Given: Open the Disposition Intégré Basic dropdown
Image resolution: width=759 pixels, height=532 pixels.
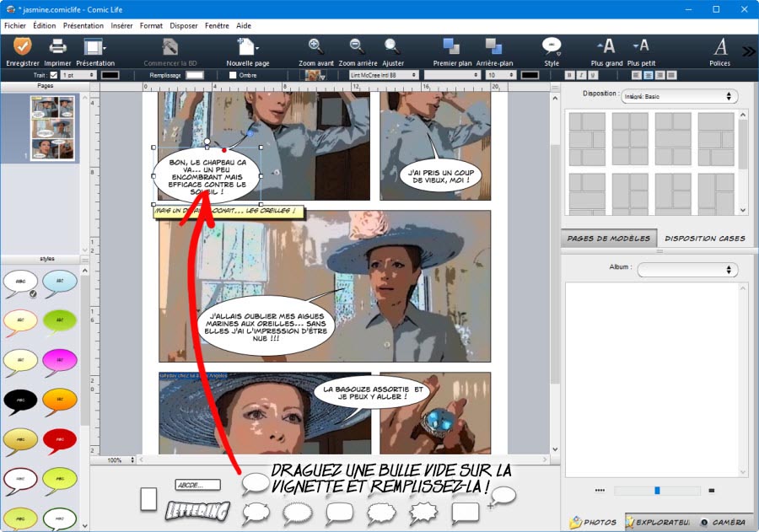Looking at the screenshot, I should point(679,96).
